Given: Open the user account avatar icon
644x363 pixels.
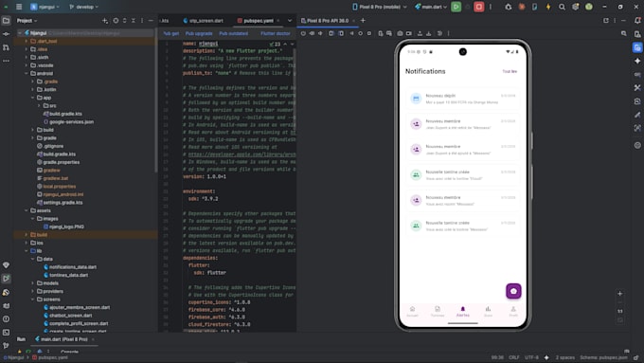Looking at the screenshot, I should 589,7.
